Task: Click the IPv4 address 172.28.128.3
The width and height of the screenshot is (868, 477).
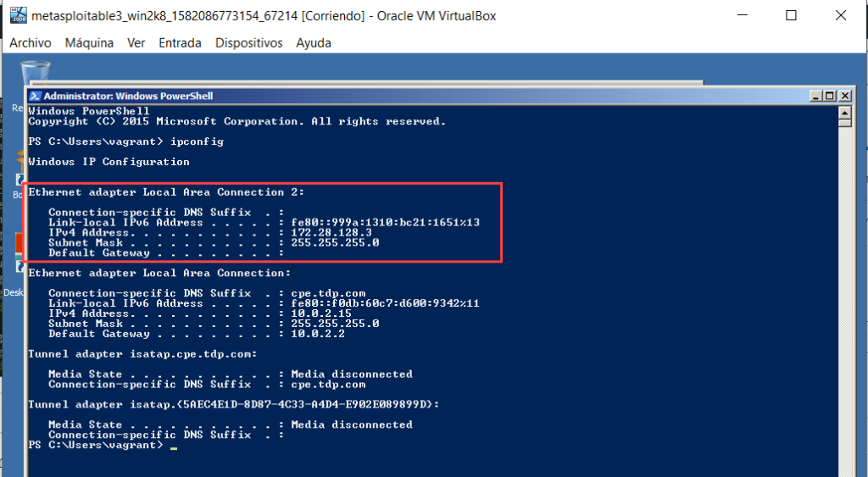Action: [331, 232]
